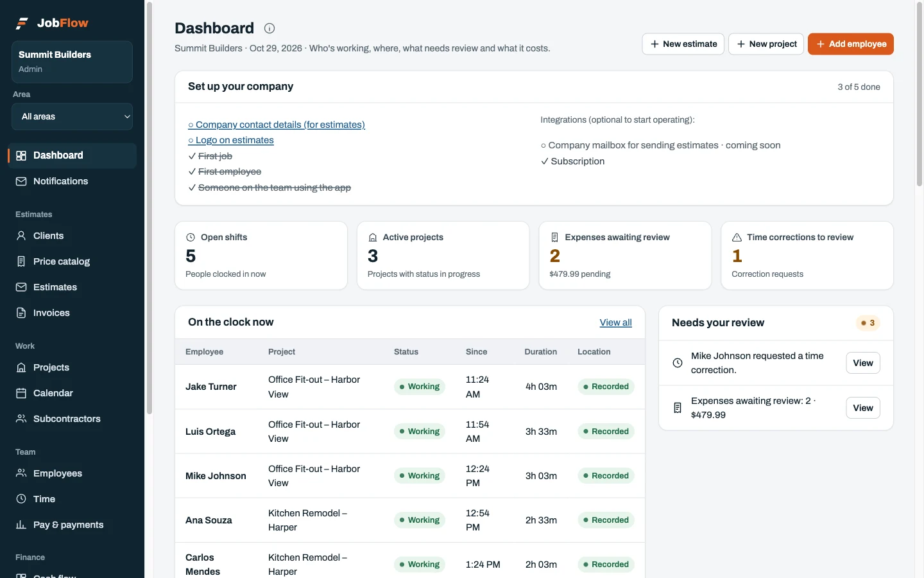The image size is (924, 578).
Task: Click the sidebar vertical scrollbar
Action: click(150, 209)
